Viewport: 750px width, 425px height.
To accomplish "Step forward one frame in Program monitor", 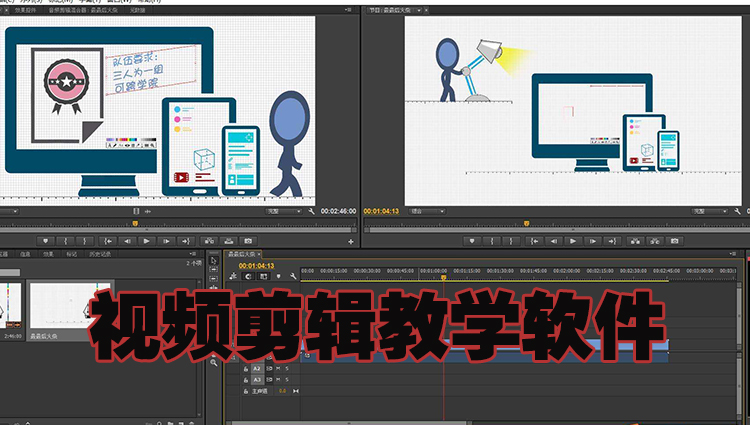I will [592, 241].
